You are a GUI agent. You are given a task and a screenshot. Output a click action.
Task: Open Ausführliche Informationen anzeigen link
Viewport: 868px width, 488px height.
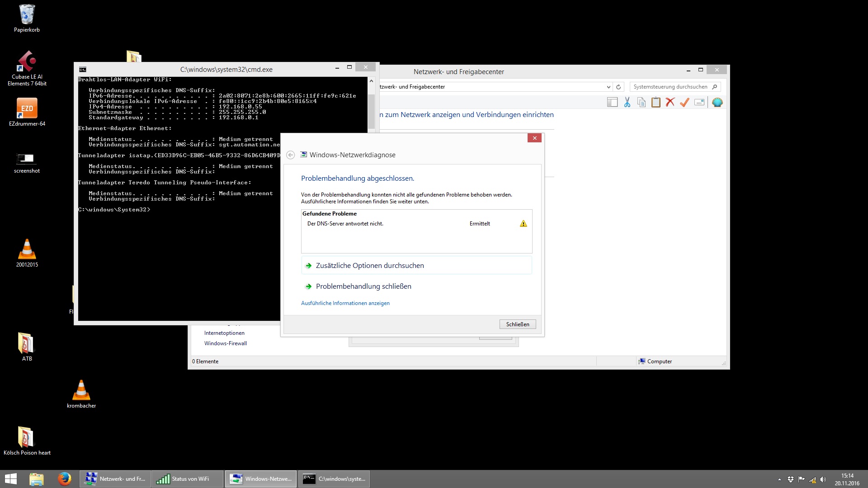click(345, 303)
